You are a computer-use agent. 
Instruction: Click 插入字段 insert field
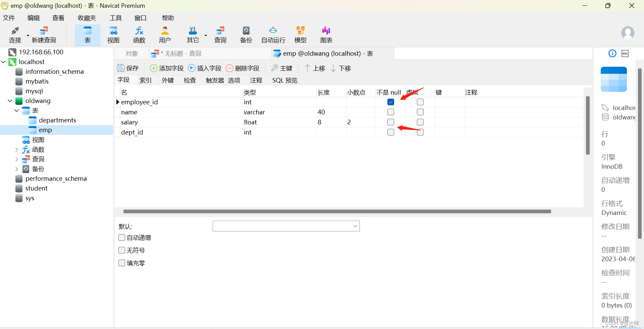205,68
